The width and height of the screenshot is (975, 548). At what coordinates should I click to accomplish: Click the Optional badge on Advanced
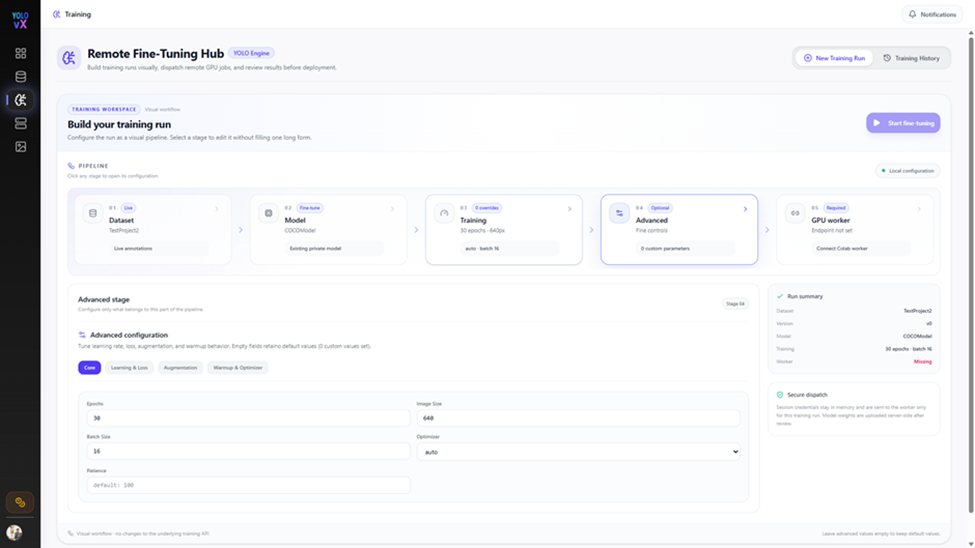click(x=660, y=208)
